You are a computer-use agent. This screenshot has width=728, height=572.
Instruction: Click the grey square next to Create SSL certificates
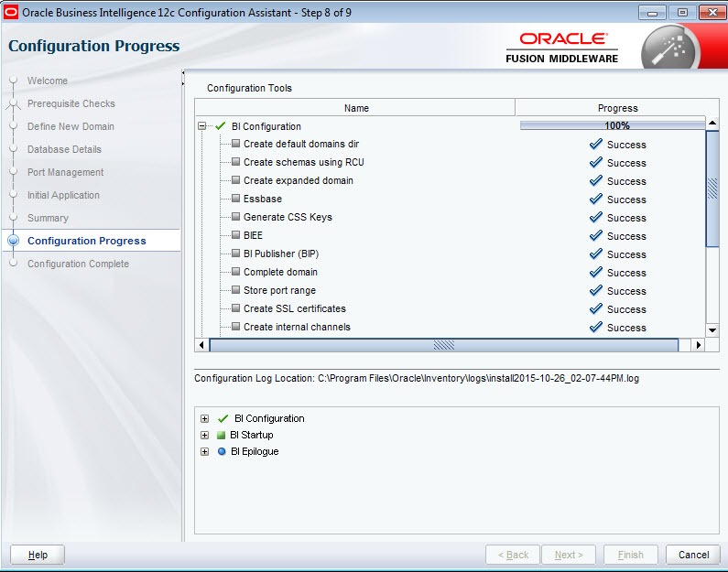coord(236,308)
